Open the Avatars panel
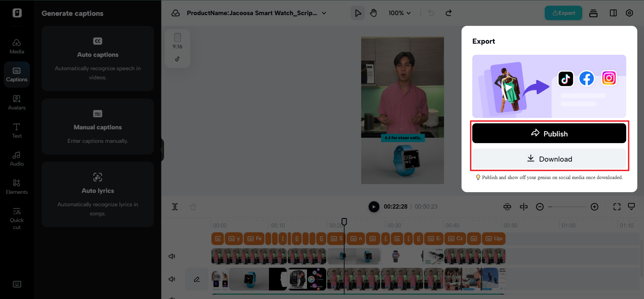Viewport: 644px width, 299px height. pos(17,102)
